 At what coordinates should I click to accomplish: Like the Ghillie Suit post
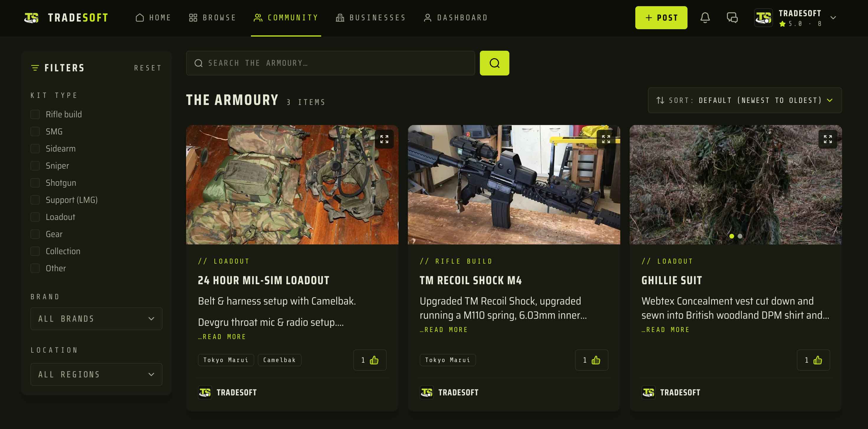coord(813,360)
